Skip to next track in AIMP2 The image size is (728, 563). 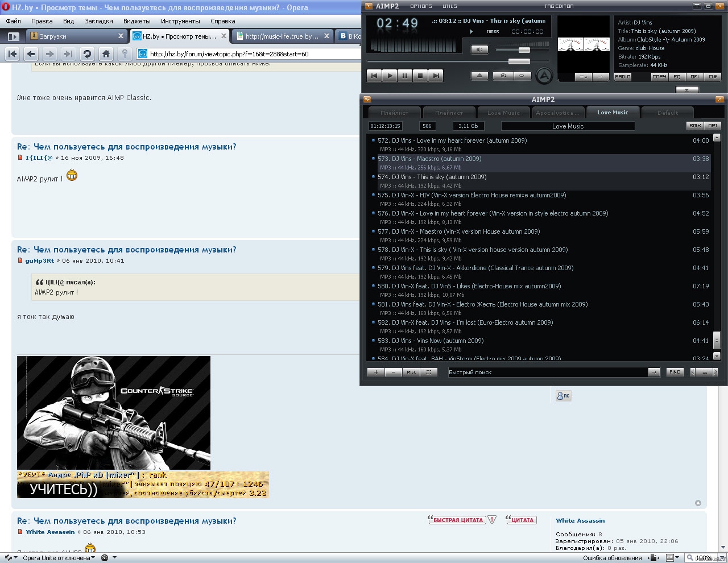[436, 76]
